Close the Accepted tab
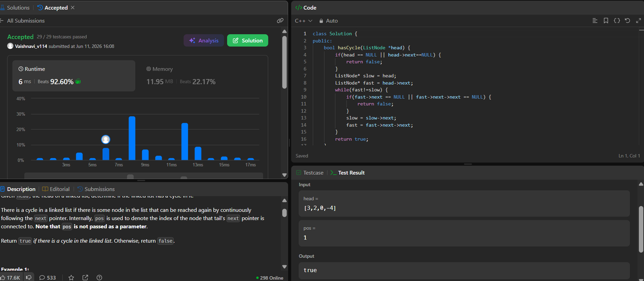This screenshot has width=644, height=281. (72, 8)
